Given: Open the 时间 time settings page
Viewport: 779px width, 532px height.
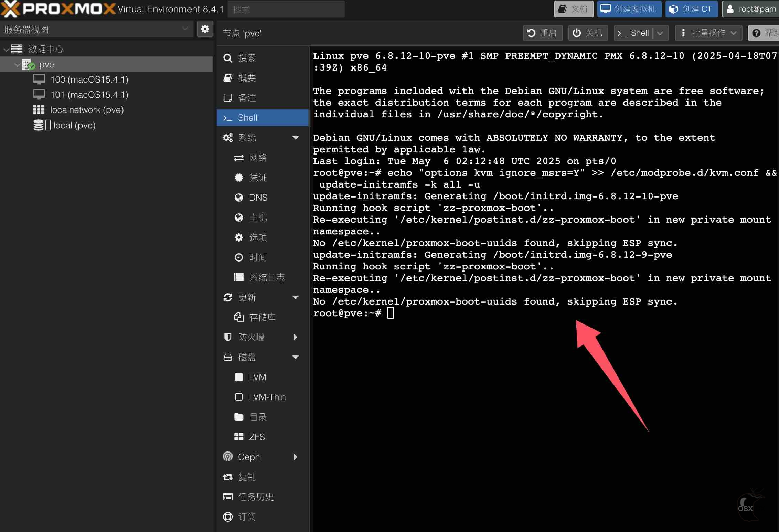Looking at the screenshot, I should (x=263, y=257).
